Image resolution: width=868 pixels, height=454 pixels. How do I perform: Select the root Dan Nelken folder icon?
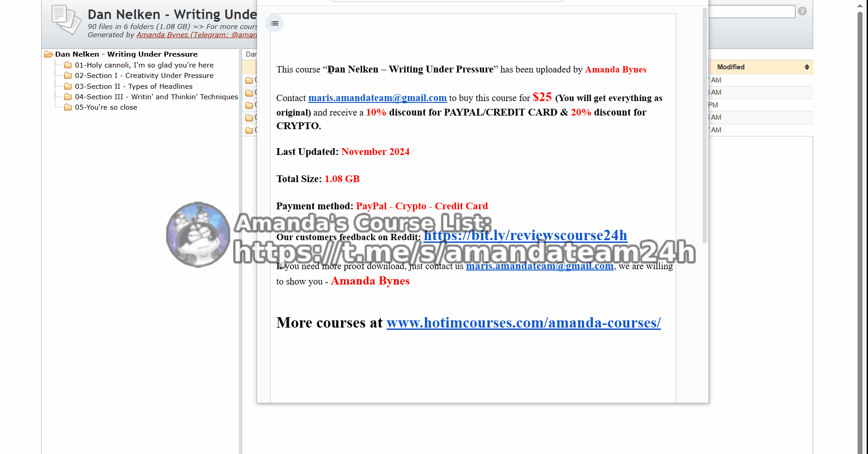48,54
